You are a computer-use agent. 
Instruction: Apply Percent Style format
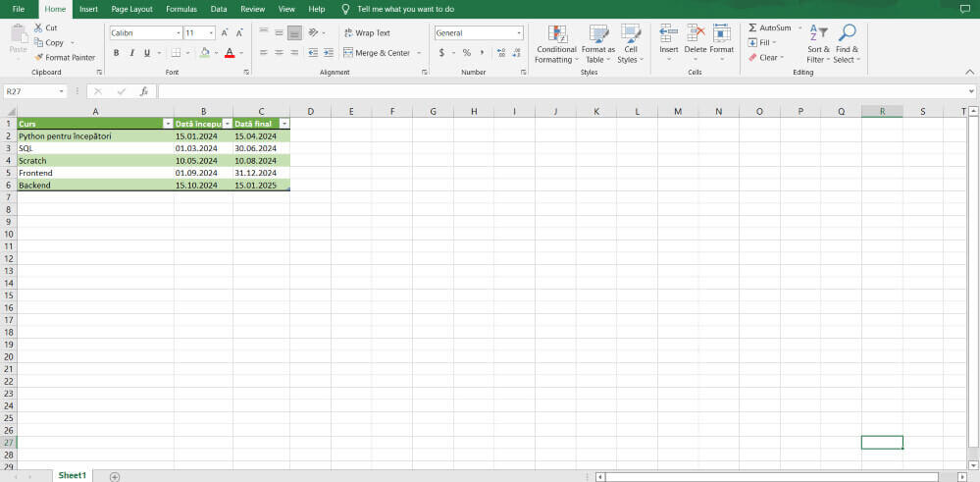(467, 53)
